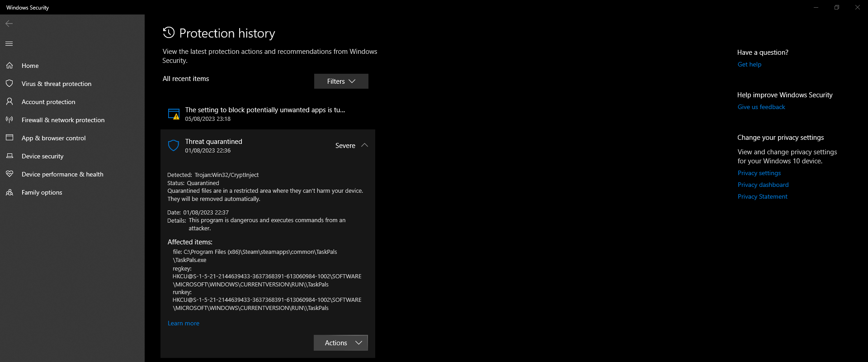This screenshot has width=868, height=362.
Task: Open Privacy dashboard link
Action: (763, 185)
